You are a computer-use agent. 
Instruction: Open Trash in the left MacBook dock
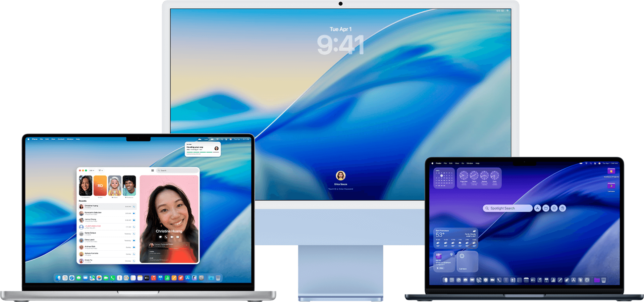[218, 278]
